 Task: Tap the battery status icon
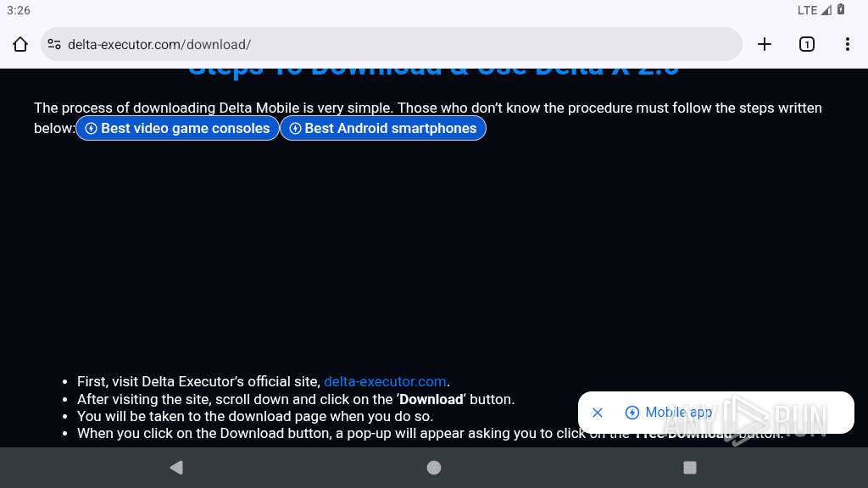[840, 9]
